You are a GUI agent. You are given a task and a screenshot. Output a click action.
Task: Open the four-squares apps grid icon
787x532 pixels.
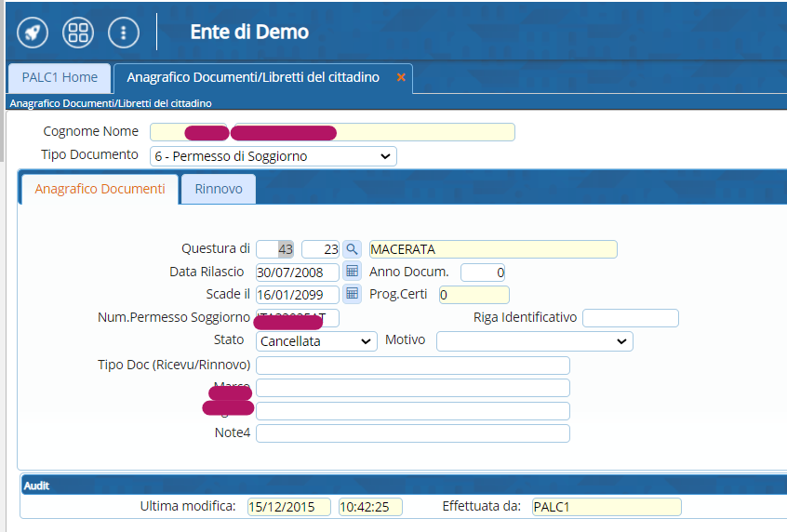click(x=78, y=33)
